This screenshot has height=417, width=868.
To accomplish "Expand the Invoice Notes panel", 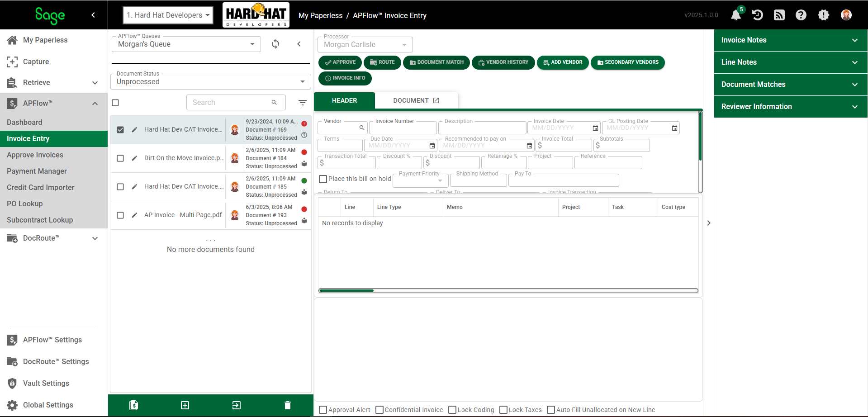I will tap(791, 40).
